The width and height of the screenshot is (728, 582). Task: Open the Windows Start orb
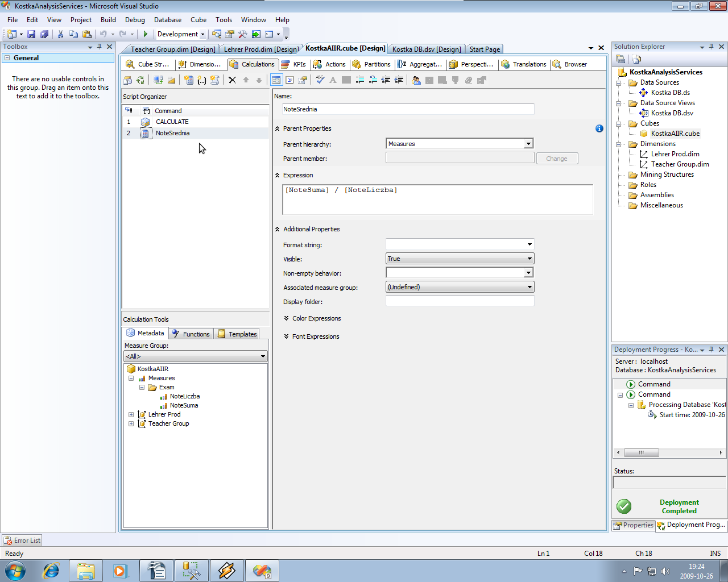point(15,570)
